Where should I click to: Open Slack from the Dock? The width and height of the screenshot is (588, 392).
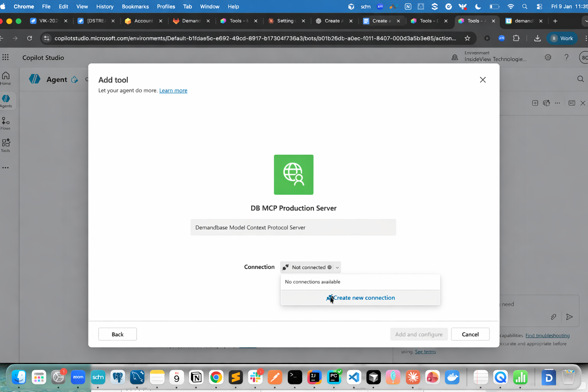point(255,377)
